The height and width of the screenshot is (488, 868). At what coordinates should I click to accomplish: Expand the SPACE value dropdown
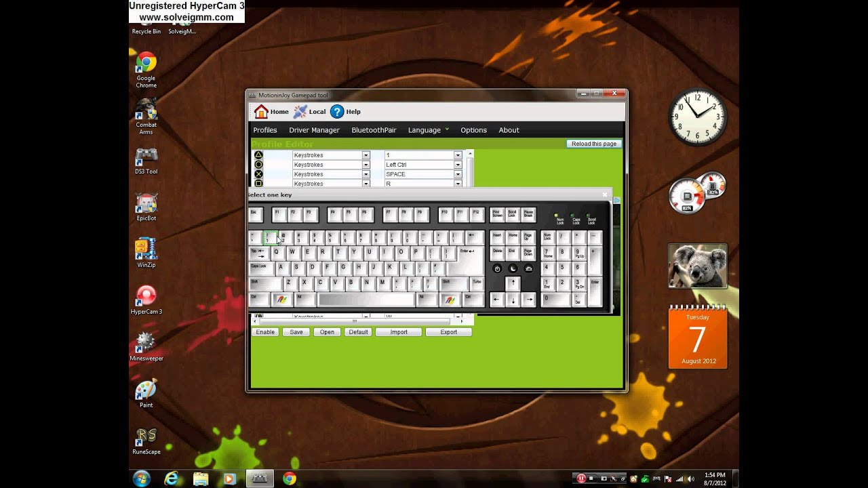458,174
